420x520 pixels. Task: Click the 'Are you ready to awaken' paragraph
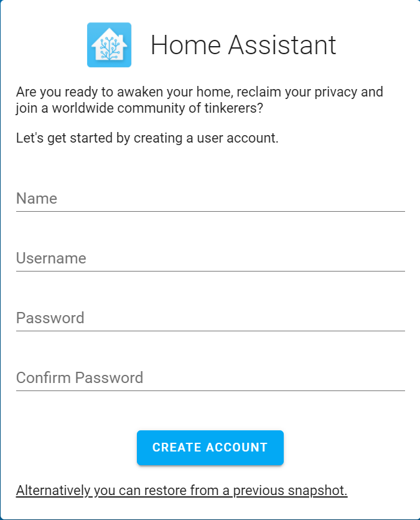[200, 93]
